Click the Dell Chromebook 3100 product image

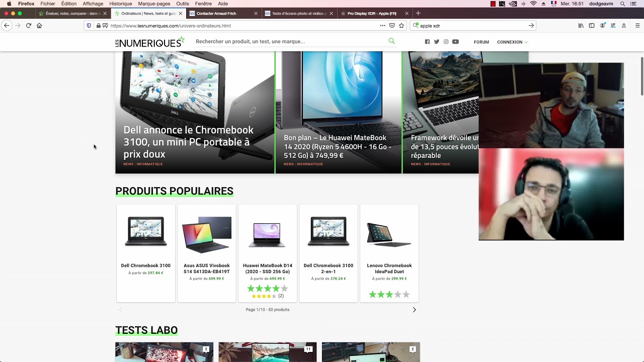(x=146, y=231)
